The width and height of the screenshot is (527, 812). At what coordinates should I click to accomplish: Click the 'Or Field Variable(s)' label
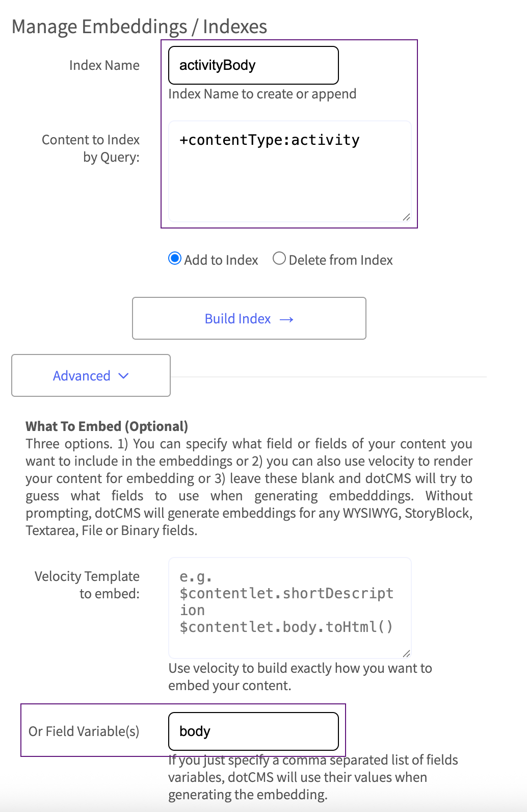click(x=84, y=731)
